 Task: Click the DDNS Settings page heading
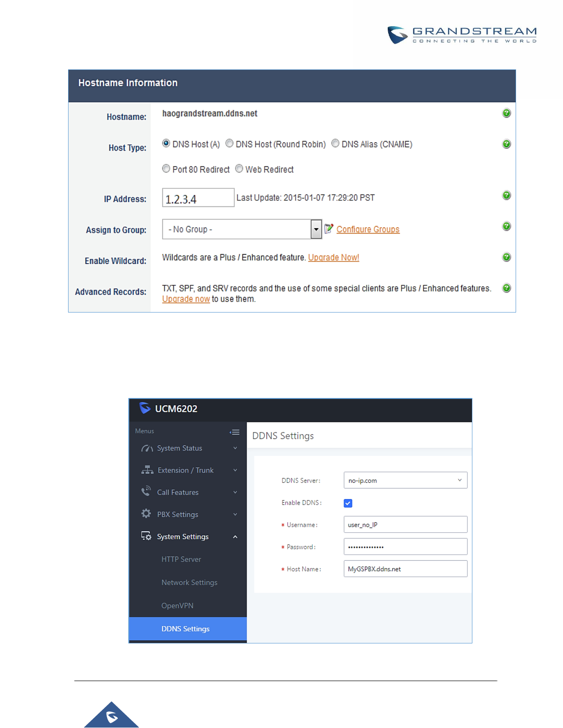point(283,436)
